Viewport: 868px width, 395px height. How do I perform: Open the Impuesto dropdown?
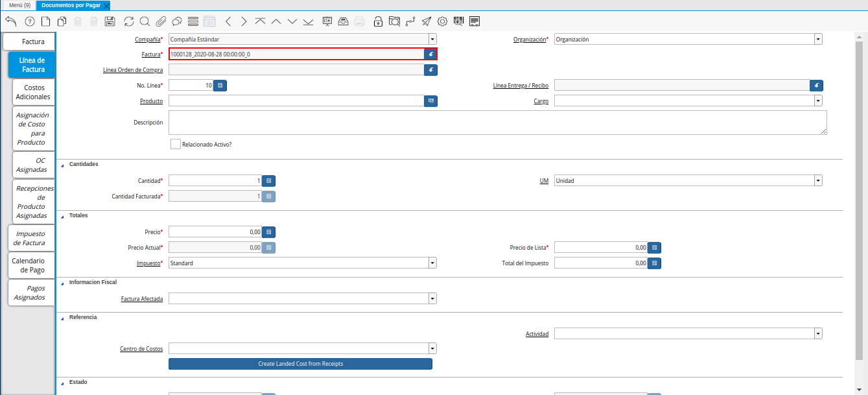[x=432, y=263]
